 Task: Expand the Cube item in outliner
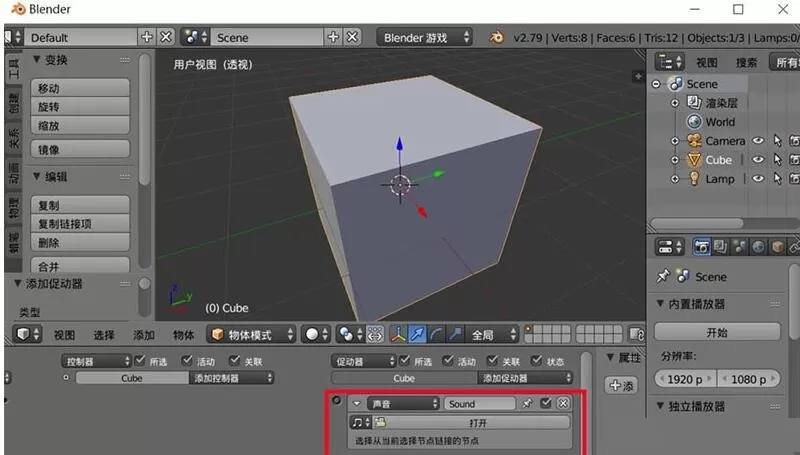674,160
